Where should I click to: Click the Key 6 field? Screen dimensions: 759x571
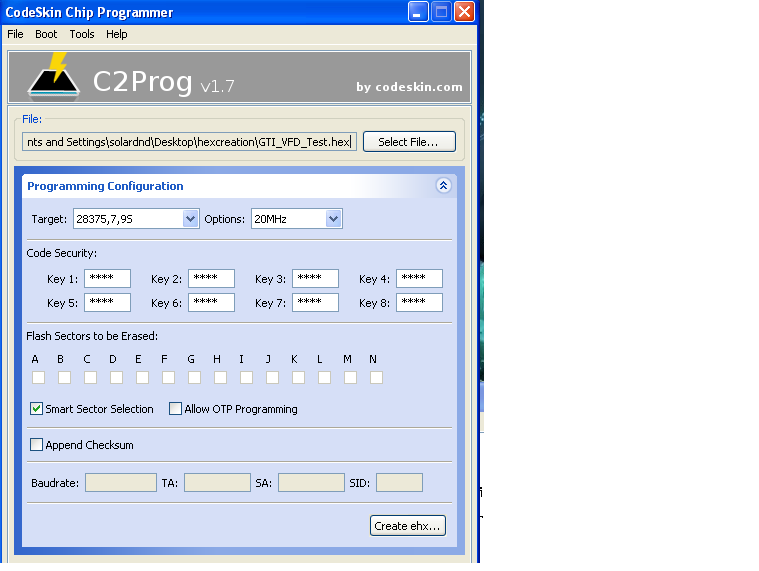[212, 302]
